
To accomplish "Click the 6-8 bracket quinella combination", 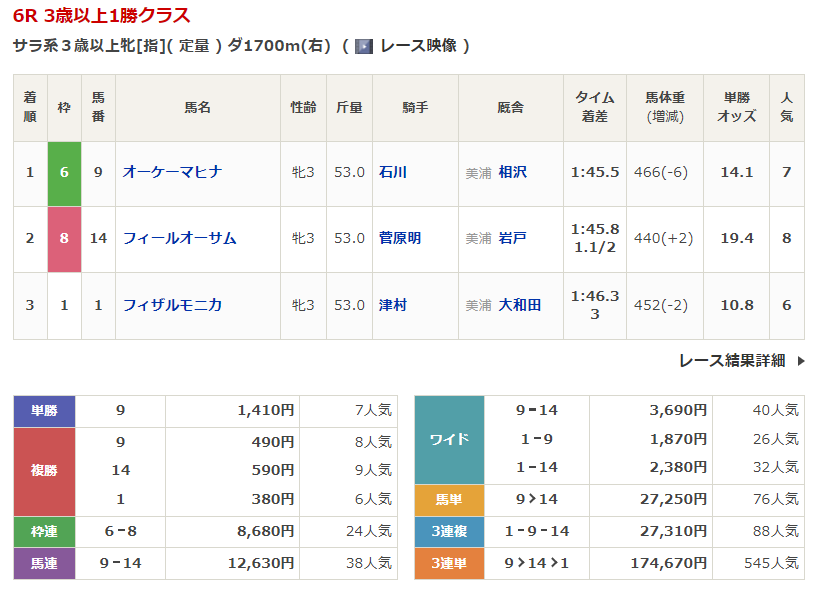I will pos(120,531).
